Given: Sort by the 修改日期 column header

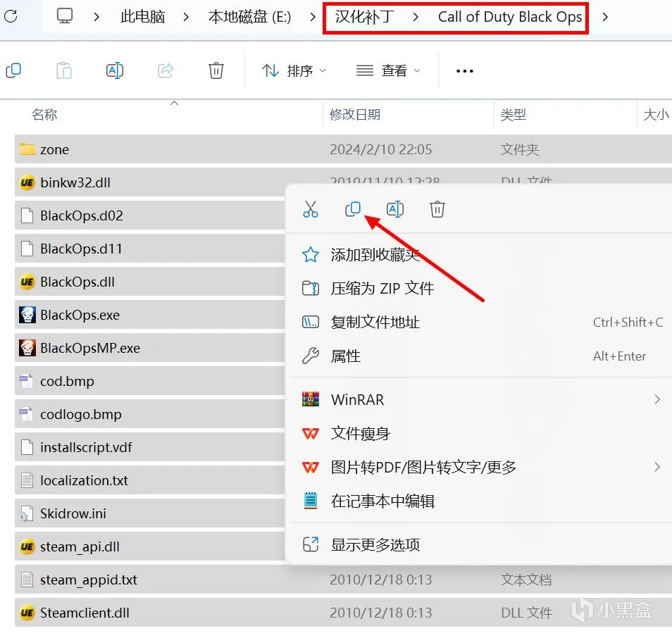Looking at the screenshot, I should tap(355, 114).
